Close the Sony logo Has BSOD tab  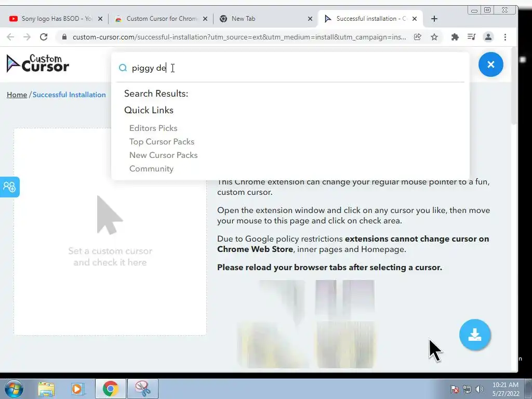click(x=100, y=19)
